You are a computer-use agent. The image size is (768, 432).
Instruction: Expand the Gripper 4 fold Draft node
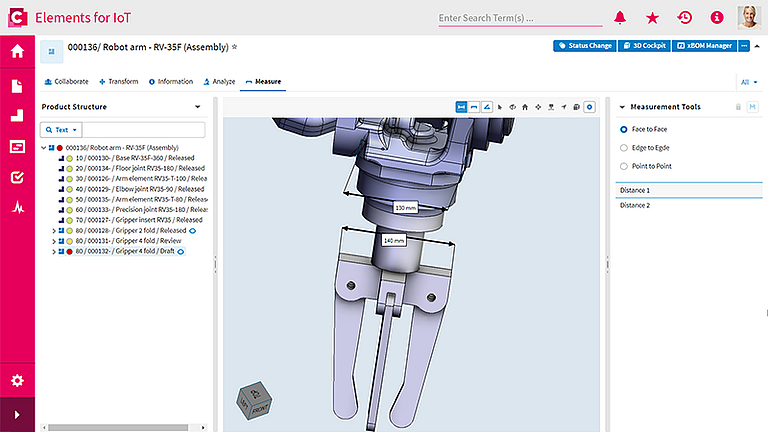tap(54, 251)
